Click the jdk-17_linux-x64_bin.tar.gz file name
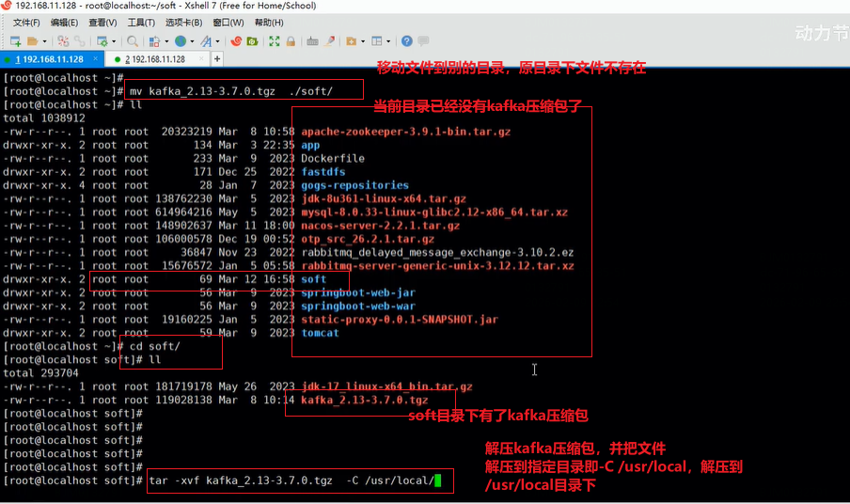The width and height of the screenshot is (850, 504). point(386,386)
